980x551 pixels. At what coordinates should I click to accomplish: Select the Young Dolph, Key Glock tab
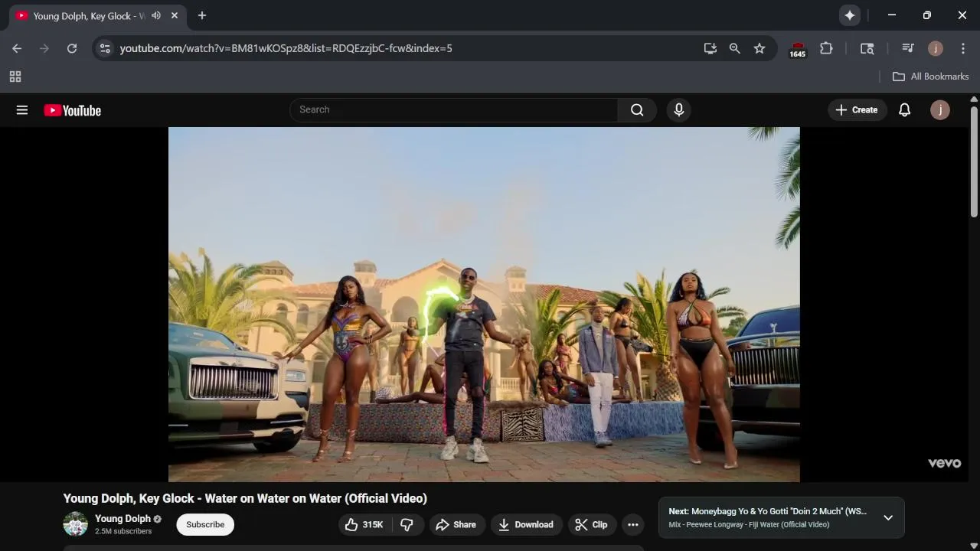(x=97, y=15)
